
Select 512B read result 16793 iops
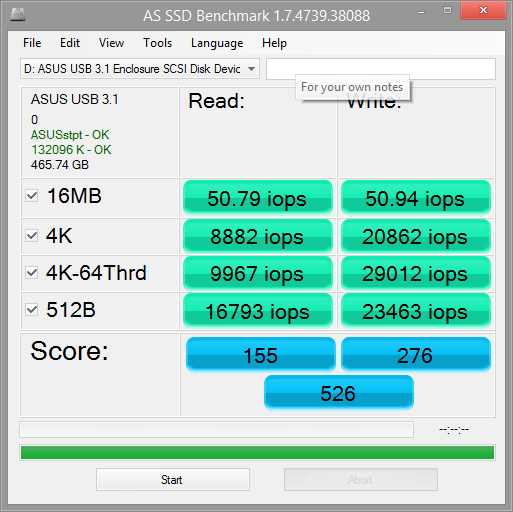click(x=258, y=311)
